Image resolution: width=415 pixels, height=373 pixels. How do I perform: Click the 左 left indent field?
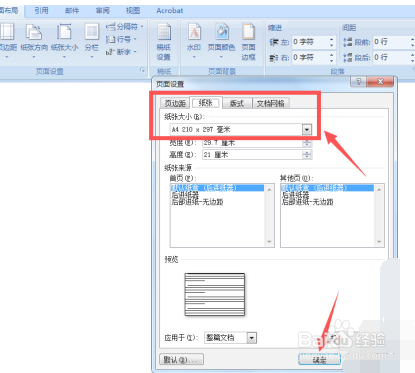click(313, 42)
